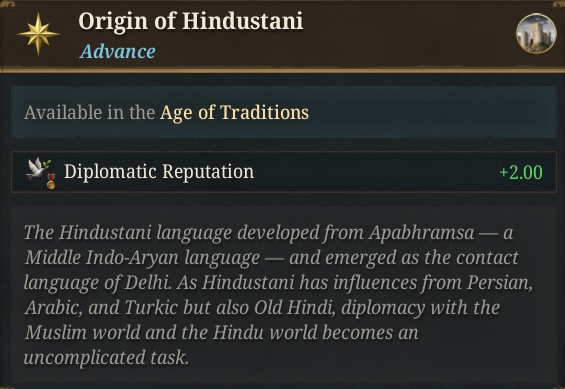
Task: Click the word 'Persian' in the description
Action: click(x=500, y=283)
